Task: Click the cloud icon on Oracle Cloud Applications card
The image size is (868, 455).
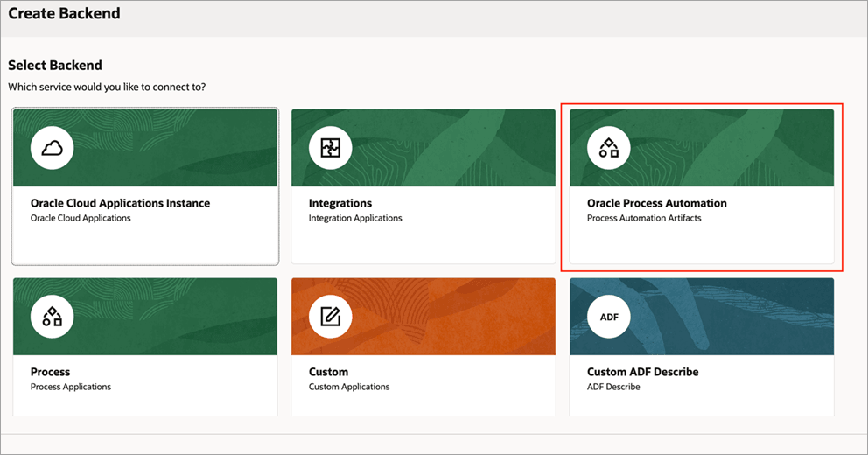Action: pyautogui.click(x=52, y=148)
